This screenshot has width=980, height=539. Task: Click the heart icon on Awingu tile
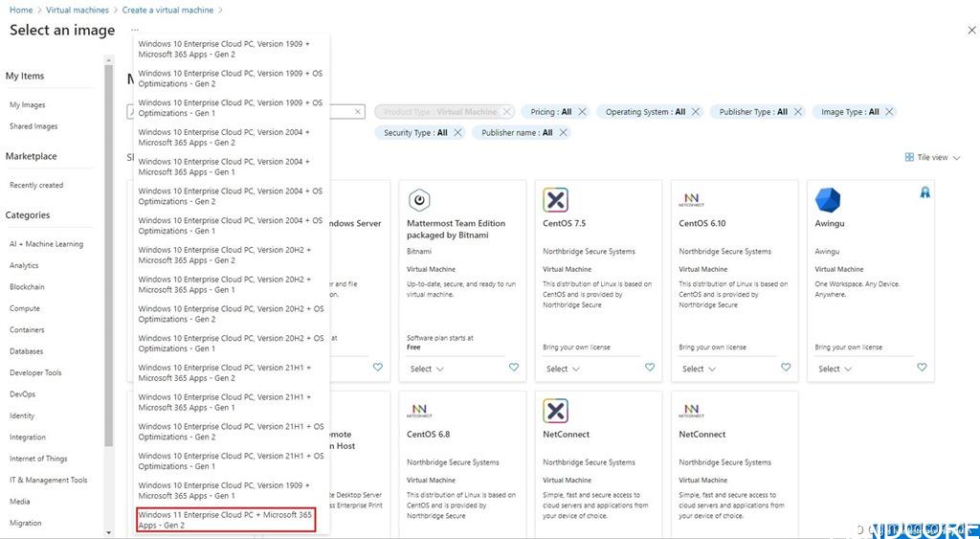tap(922, 368)
